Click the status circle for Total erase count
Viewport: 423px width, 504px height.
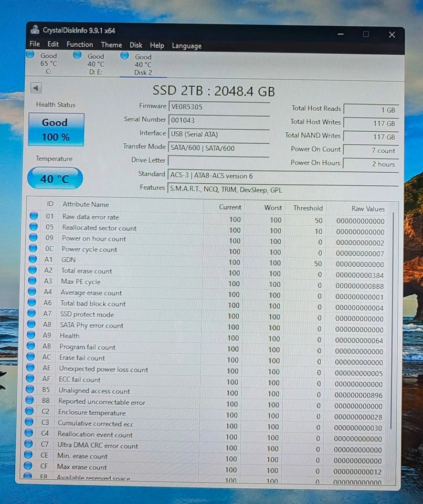[x=33, y=270]
